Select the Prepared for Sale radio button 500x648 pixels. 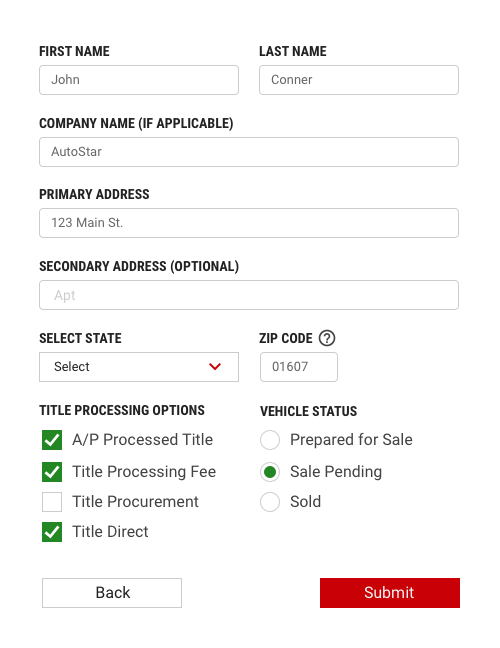[x=270, y=440]
